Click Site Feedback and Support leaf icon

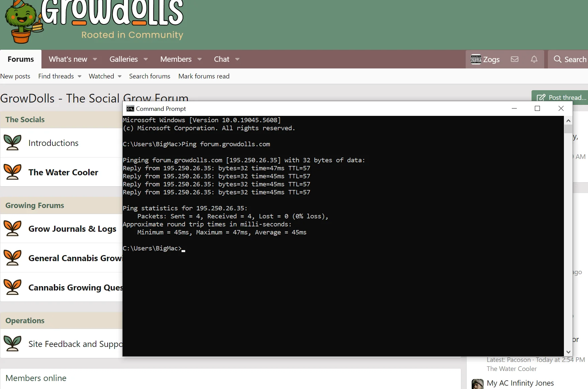coord(12,344)
